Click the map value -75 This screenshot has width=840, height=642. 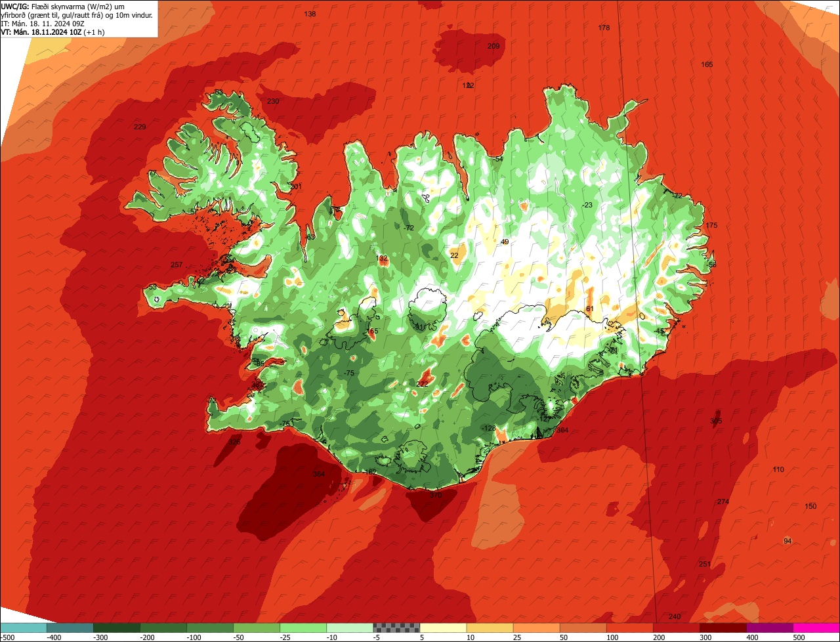pos(349,373)
